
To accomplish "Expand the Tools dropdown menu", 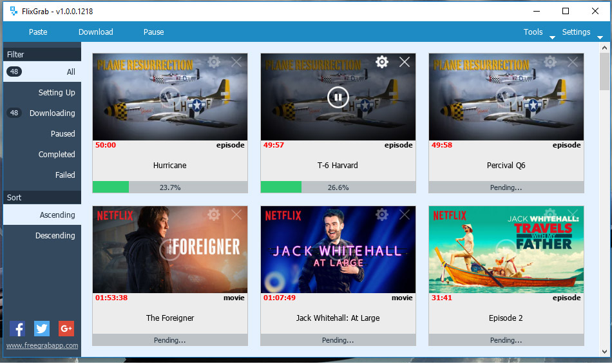I will pyautogui.click(x=538, y=32).
